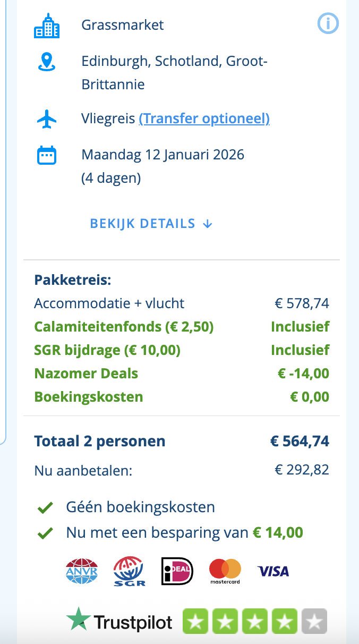This screenshot has height=644, width=359.
Task: Click the Maandag 12 Januari 2026 date
Action: coord(163,155)
